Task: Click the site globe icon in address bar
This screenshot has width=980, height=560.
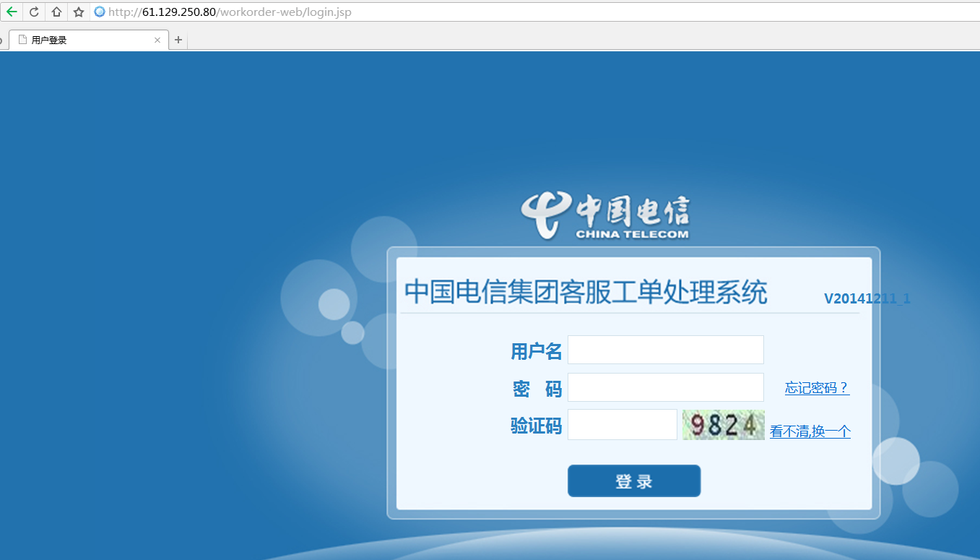Action: 100,12
